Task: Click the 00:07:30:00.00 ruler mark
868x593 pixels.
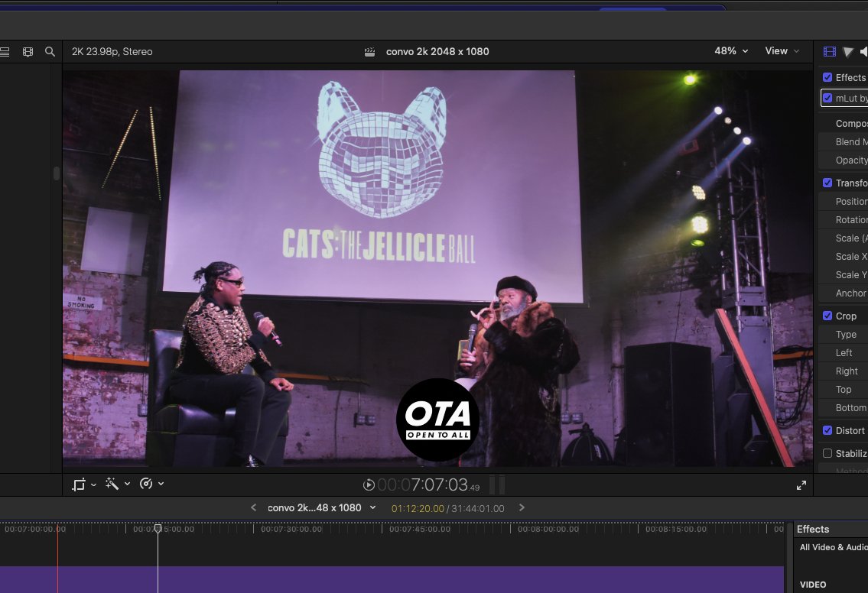Action: 291,529
